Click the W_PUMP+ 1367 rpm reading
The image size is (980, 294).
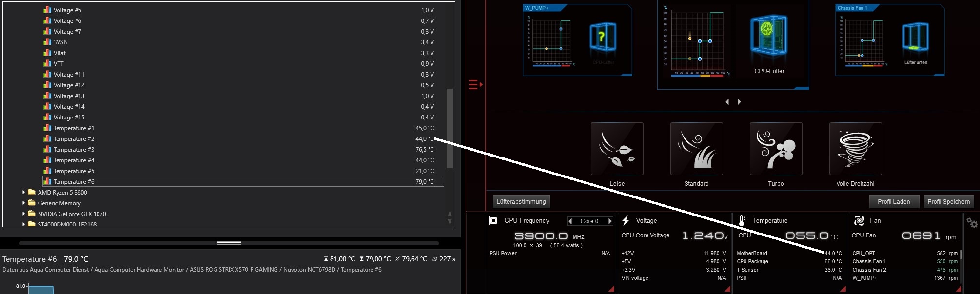(x=946, y=278)
